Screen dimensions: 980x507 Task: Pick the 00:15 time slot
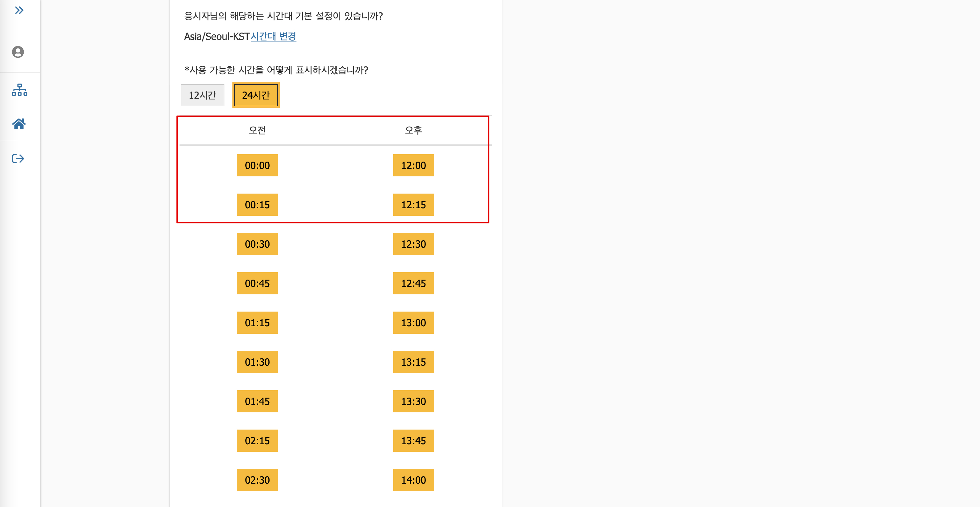257,205
